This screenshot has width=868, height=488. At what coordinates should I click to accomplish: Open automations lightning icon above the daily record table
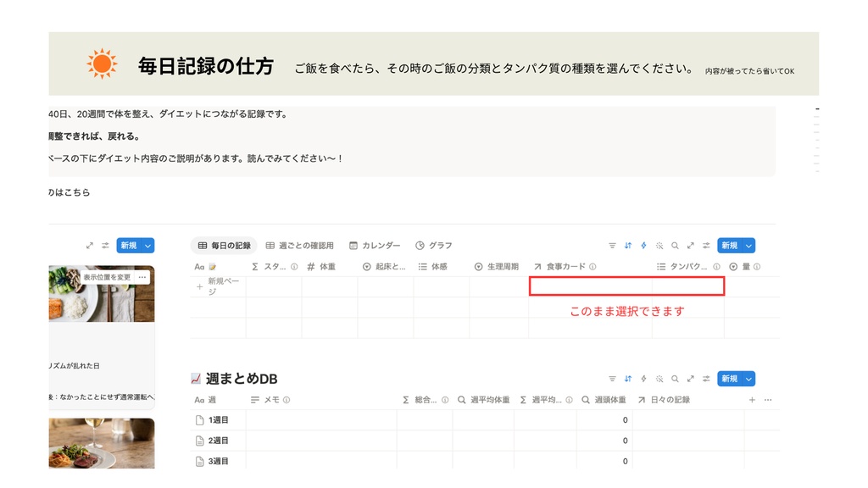click(643, 246)
